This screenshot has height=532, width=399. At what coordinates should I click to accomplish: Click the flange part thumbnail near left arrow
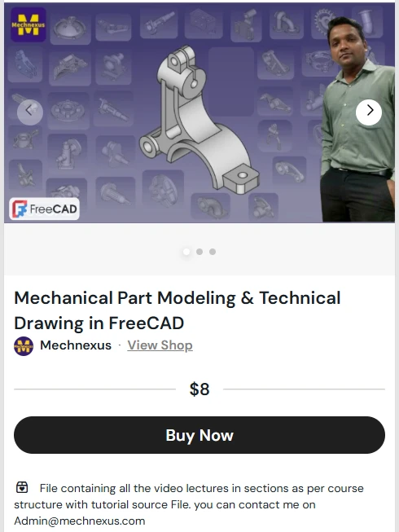coord(68,110)
